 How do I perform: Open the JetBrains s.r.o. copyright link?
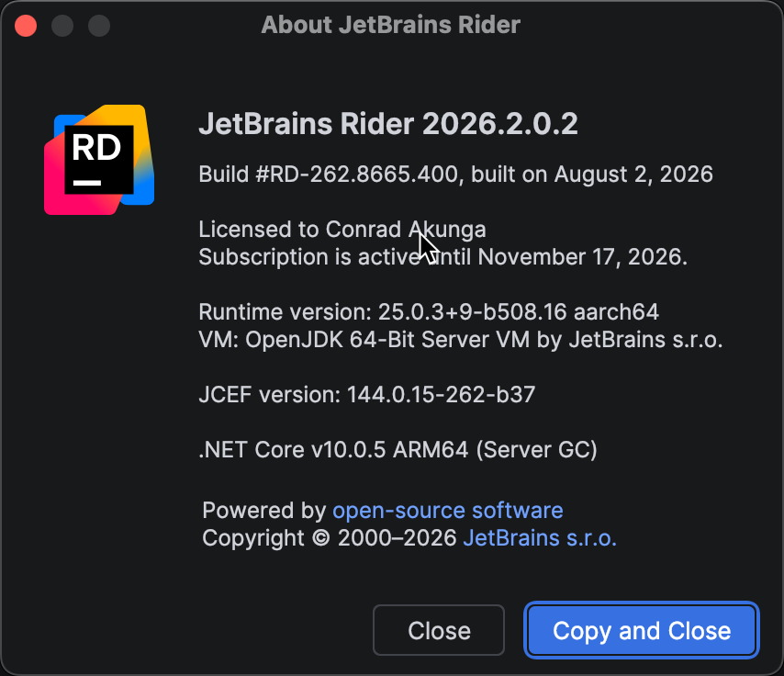(540, 538)
